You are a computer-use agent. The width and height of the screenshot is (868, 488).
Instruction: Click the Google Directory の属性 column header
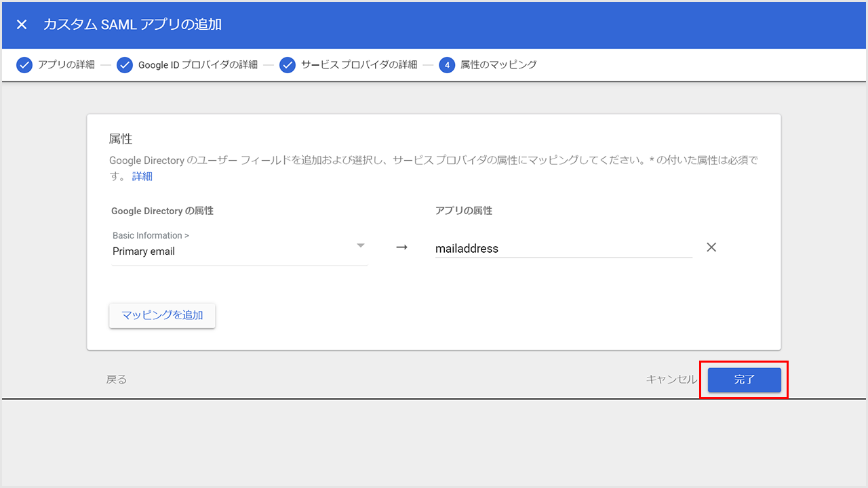click(x=162, y=211)
